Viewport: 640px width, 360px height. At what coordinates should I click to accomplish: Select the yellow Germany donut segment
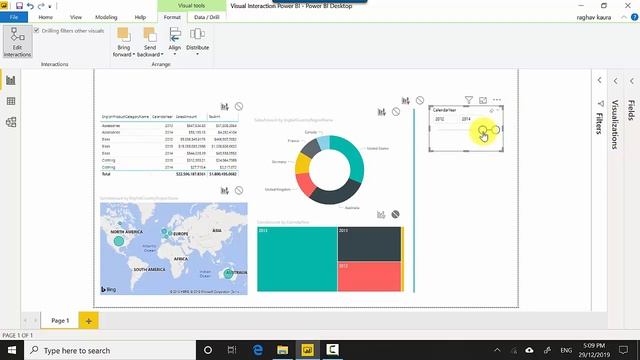point(303,164)
